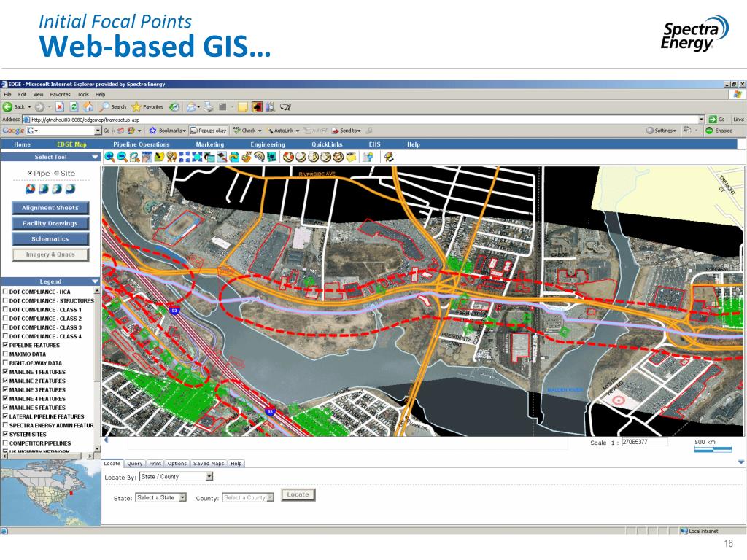
Task: Click the browser Mail icon
Action: pyautogui.click(x=192, y=106)
